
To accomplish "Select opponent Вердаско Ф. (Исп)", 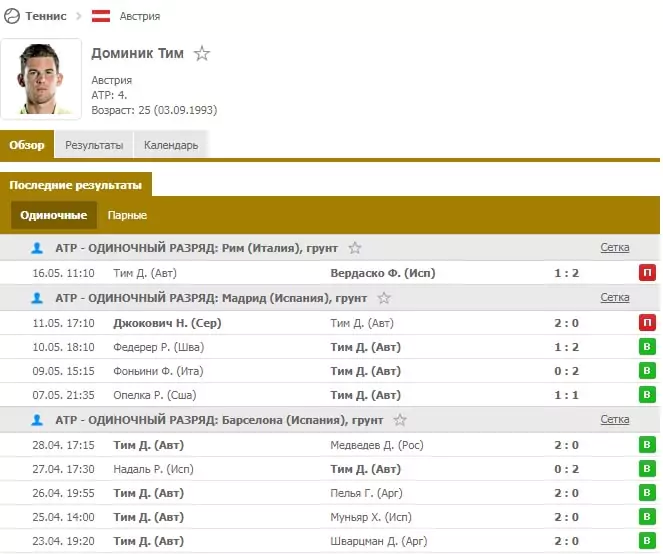I will pyautogui.click(x=383, y=273).
